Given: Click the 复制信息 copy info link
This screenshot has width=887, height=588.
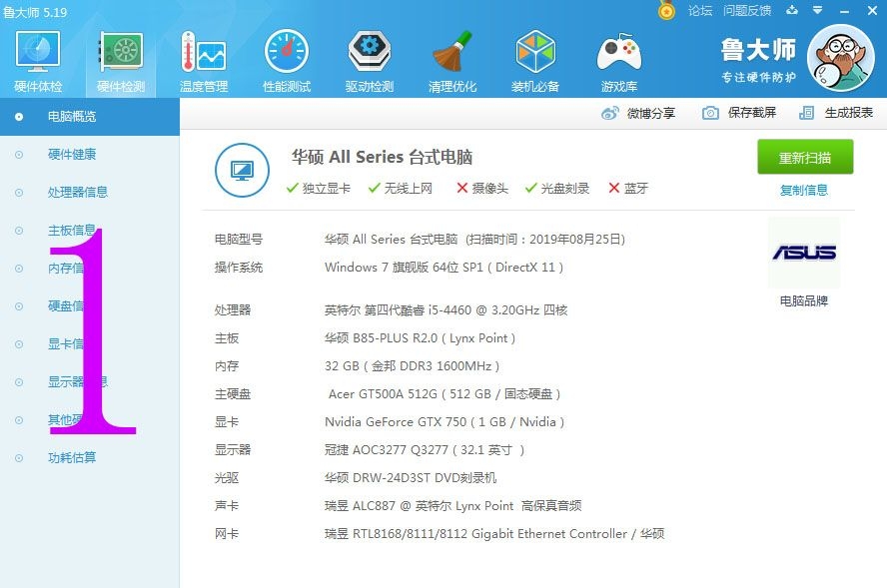Looking at the screenshot, I should (804, 190).
